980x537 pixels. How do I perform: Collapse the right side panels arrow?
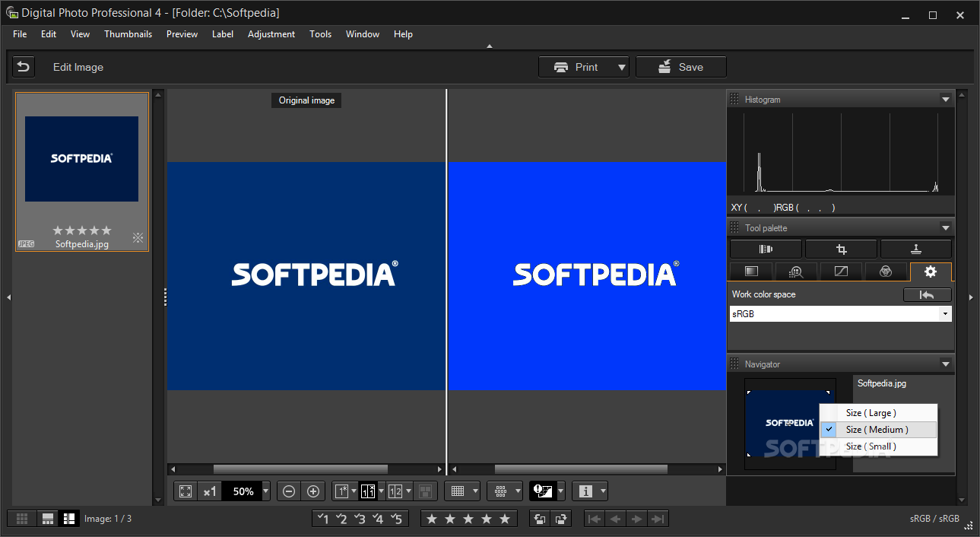pyautogui.click(x=971, y=297)
